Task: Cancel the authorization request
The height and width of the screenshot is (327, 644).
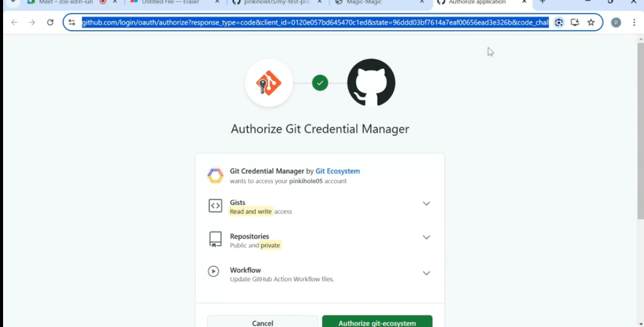Action: click(x=263, y=322)
